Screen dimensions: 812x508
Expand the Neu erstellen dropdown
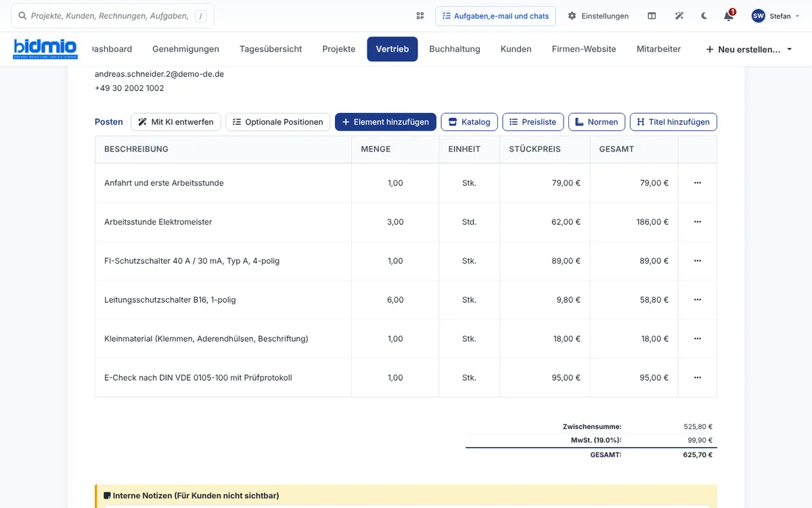coord(749,49)
